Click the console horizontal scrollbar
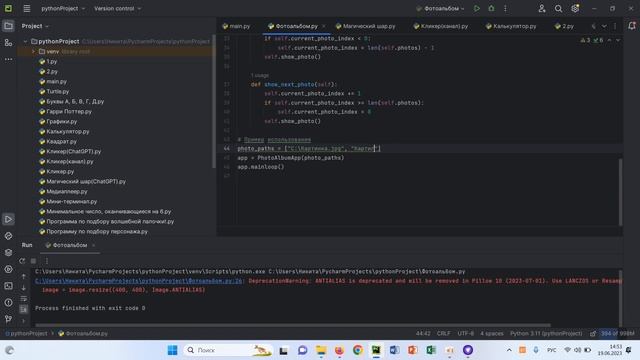Viewport: 640px width, 360px height. point(292,325)
